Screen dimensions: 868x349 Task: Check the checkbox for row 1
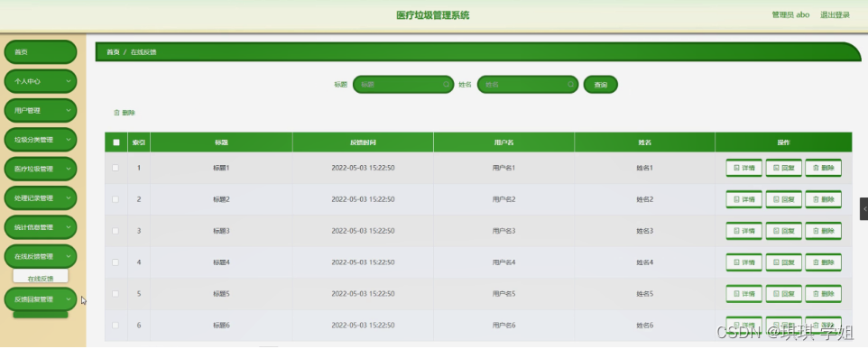tap(115, 168)
